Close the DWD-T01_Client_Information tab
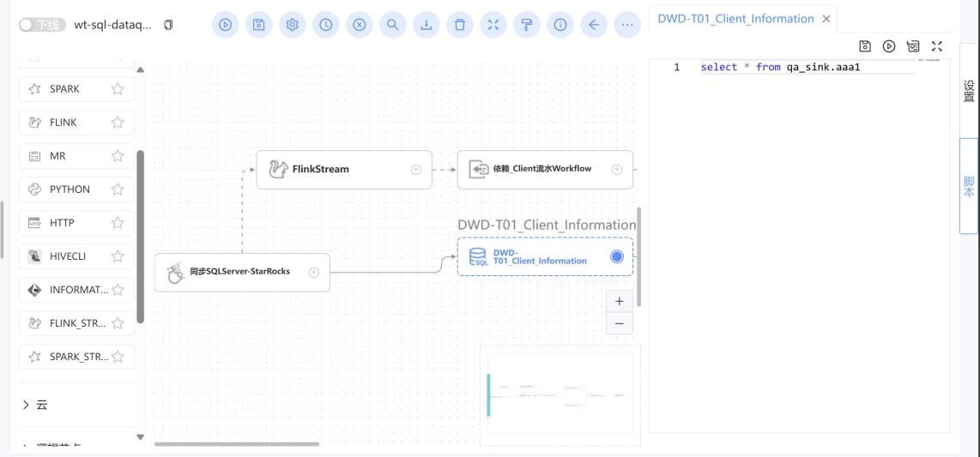 tap(826, 19)
